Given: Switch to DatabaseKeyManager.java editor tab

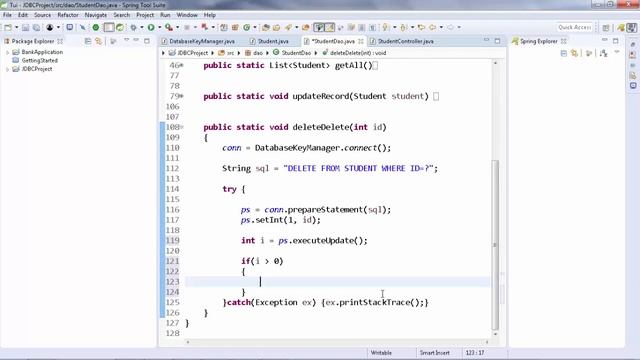Looking at the screenshot, I should (198, 41).
